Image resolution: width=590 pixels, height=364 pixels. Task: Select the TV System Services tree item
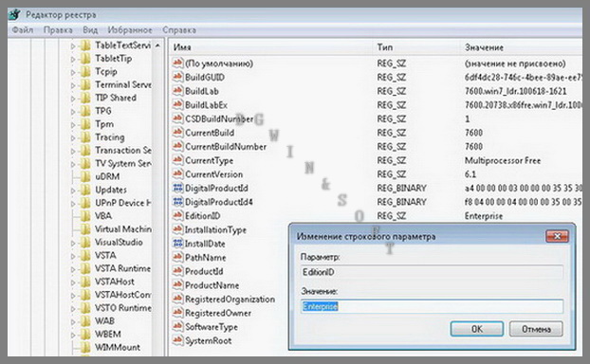coord(123,164)
